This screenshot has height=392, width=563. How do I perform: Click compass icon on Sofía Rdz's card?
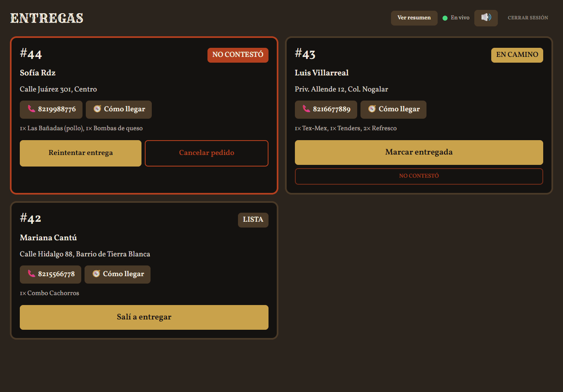tap(97, 109)
